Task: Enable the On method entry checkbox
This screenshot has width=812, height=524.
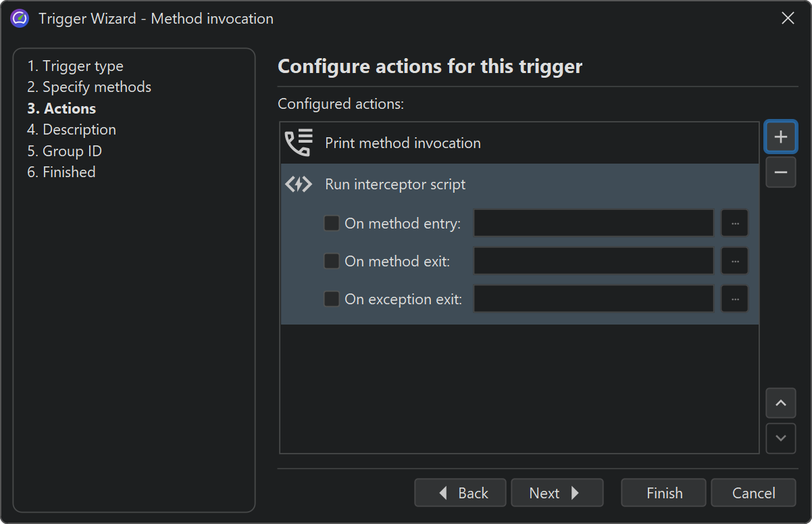Action: click(x=332, y=223)
